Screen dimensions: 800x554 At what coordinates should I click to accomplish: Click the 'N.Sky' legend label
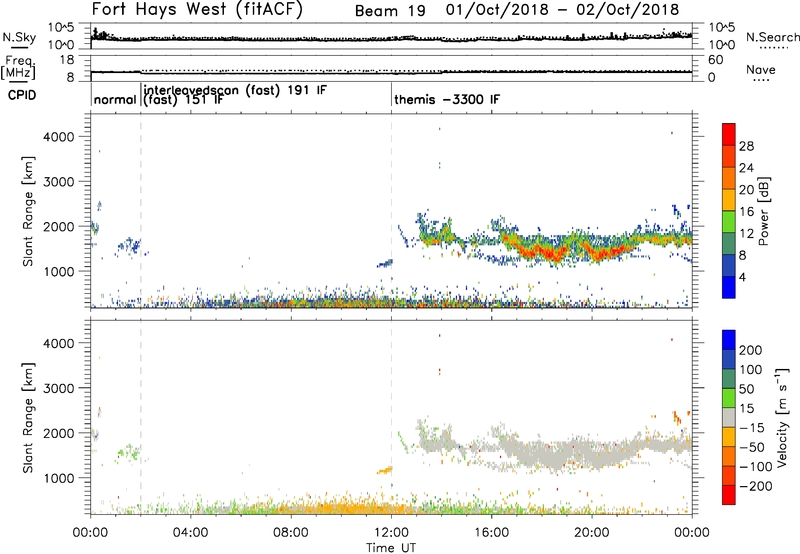click(19, 37)
